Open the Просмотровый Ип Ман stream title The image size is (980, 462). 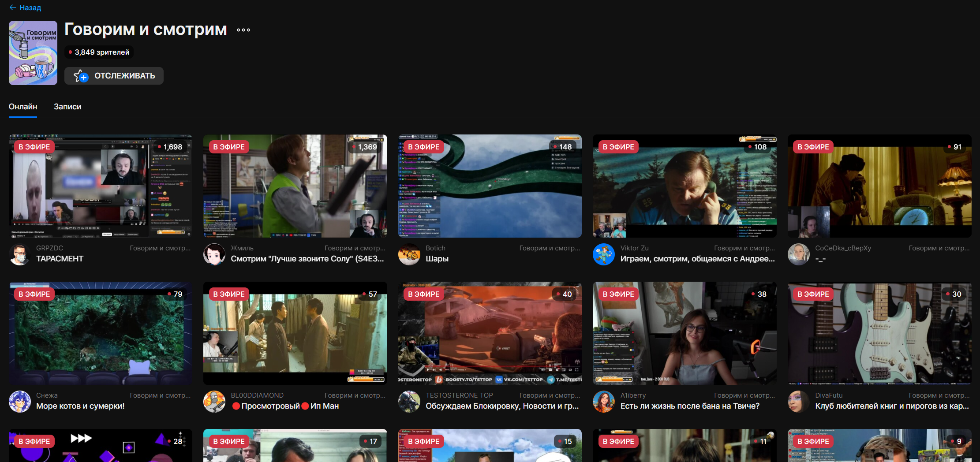pos(285,406)
